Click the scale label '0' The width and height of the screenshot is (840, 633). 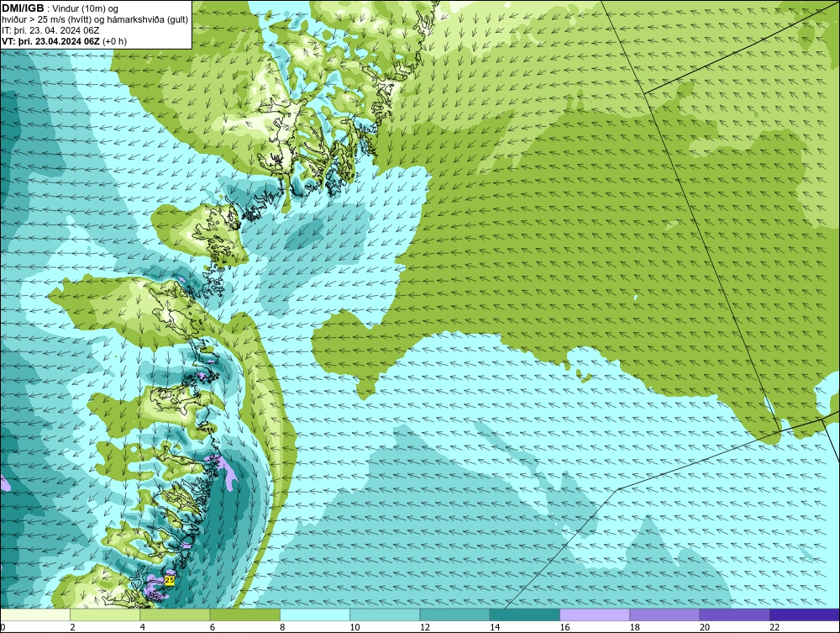pyautogui.click(x=3, y=627)
